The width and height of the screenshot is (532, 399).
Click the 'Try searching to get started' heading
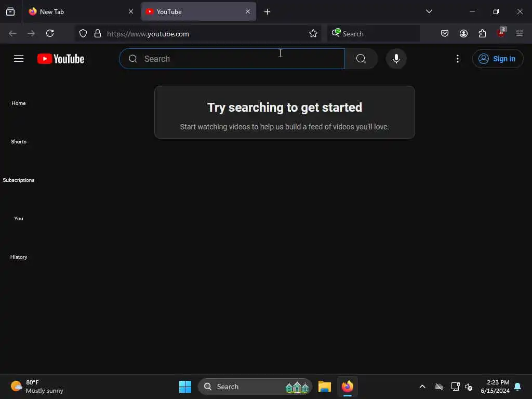285,108
